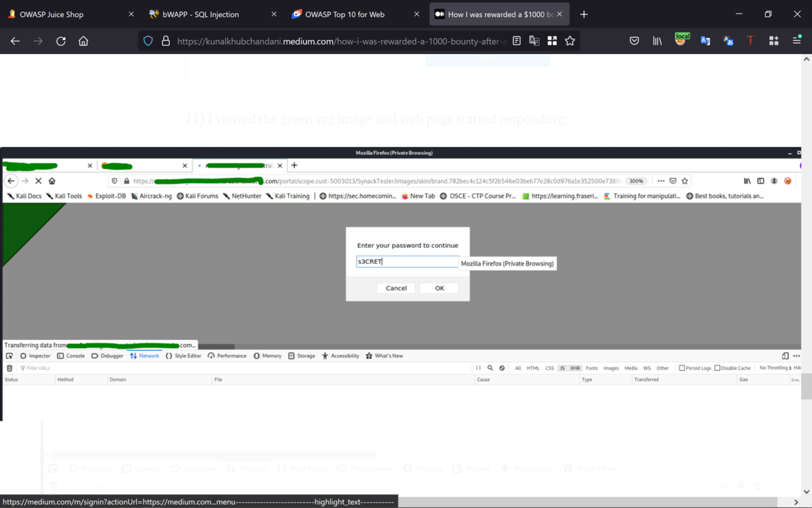Viewport: 812px width, 508px height.
Task: Click the horizontal scrollbar right arrow
Action: point(796,503)
